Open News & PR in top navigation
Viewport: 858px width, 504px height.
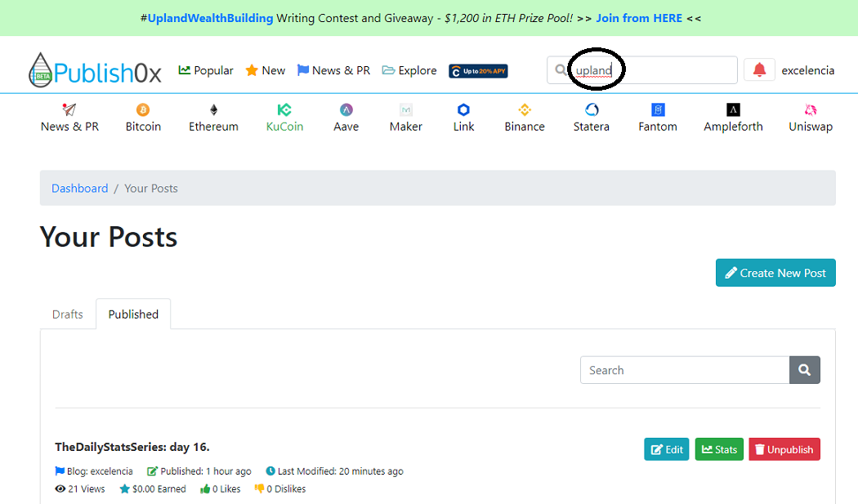[x=333, y=70]
